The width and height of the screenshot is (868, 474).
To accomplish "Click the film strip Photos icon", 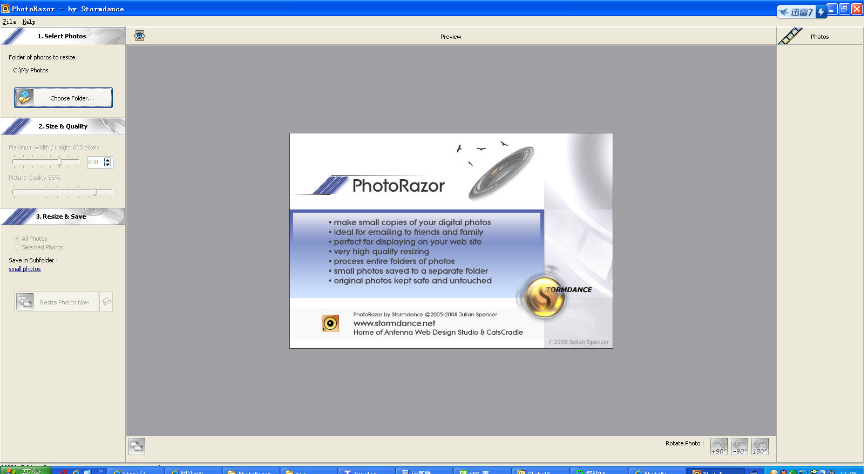I will pyautogui.click(x=790, y=36).
